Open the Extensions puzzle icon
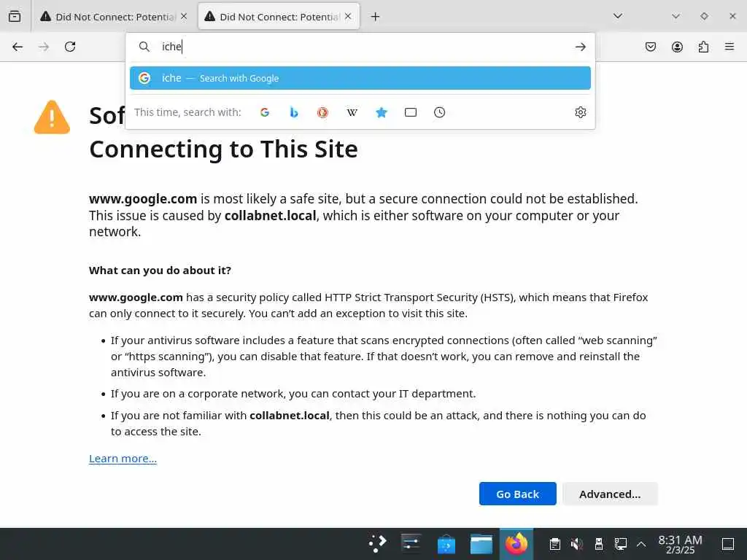 pos(703,47)
